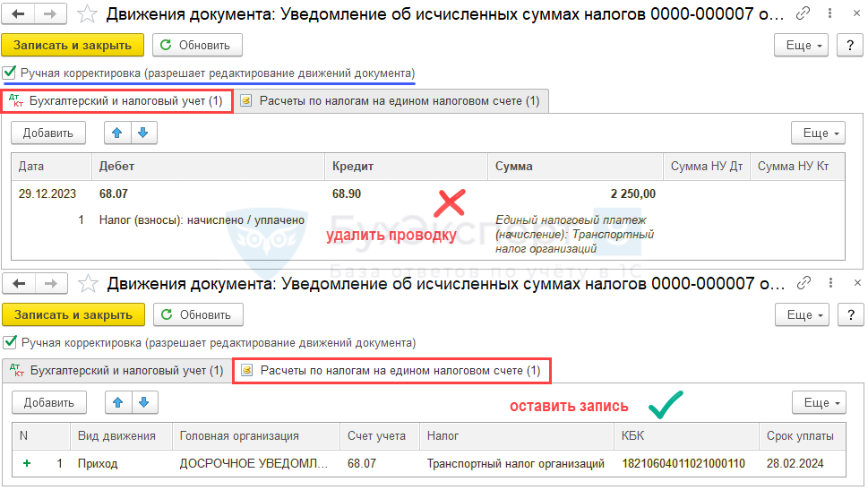Screen dimensions: 868x490
Task: Move row down in the bottom tax table
Action: 144,402
